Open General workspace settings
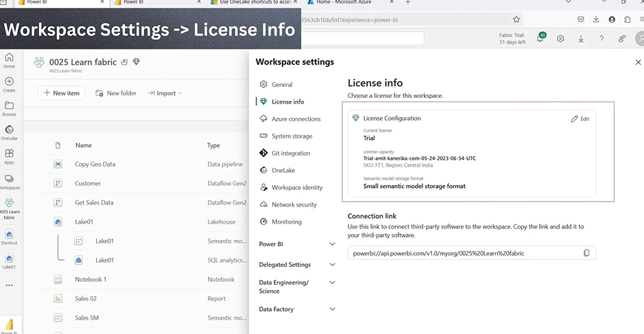Viewport: 644px width, 334px height. click(276, 84)
